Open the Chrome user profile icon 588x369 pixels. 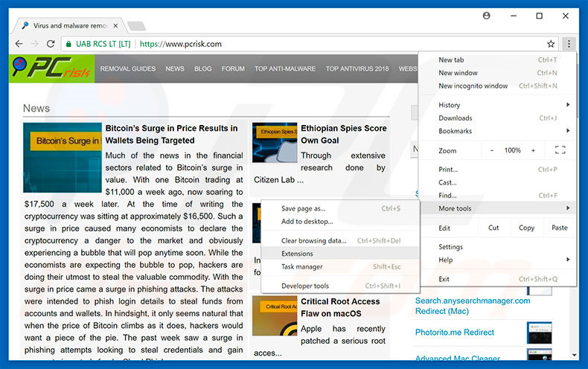[x=486, y=16]
